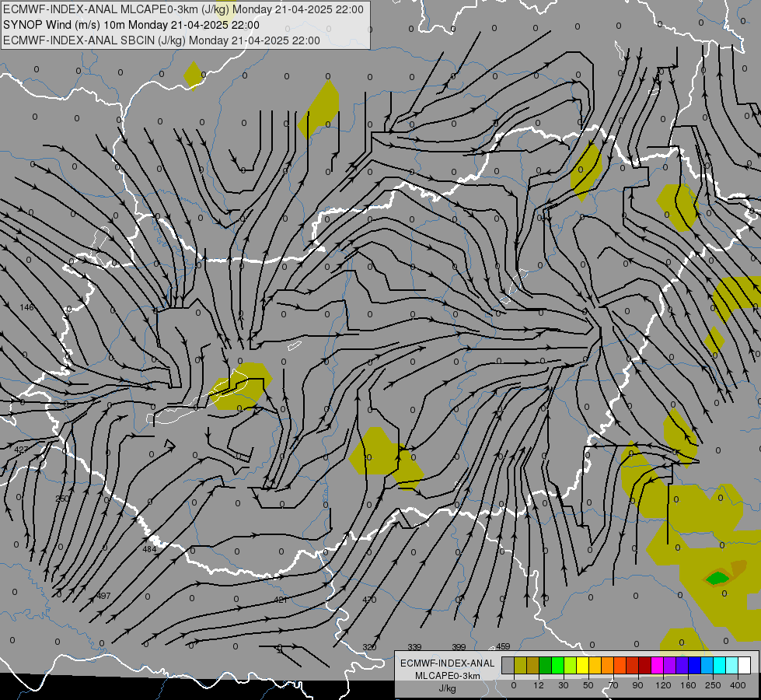Viewport: 761px width, 700px height.
Task: Select the purple legend swatch
Action: (x=670, y=665)
